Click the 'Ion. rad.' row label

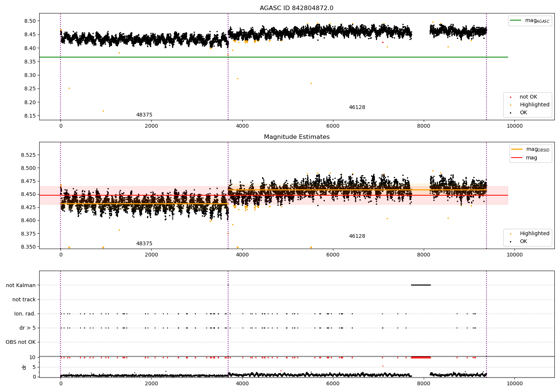tap(25, 314)
